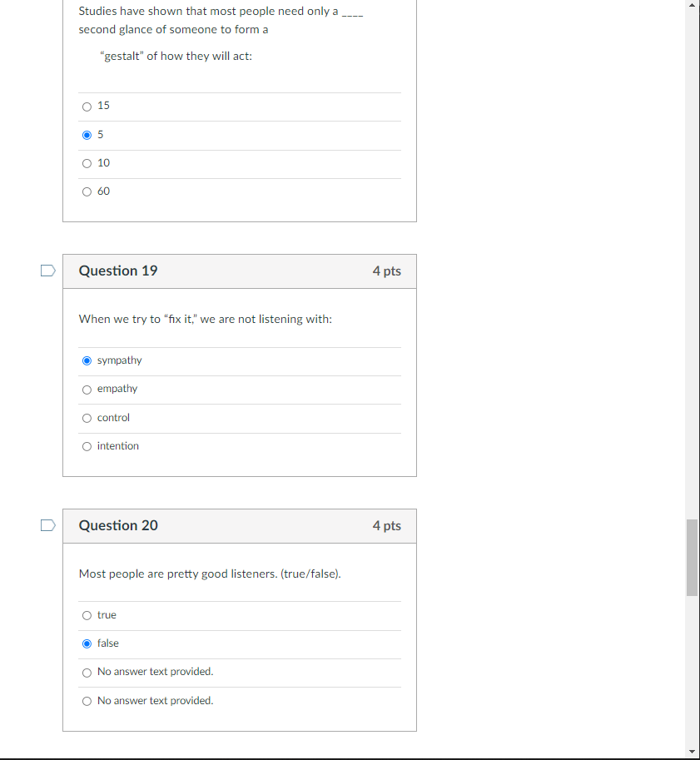
Task: Choose control for Question 19
Action: (x=87, y=418)
